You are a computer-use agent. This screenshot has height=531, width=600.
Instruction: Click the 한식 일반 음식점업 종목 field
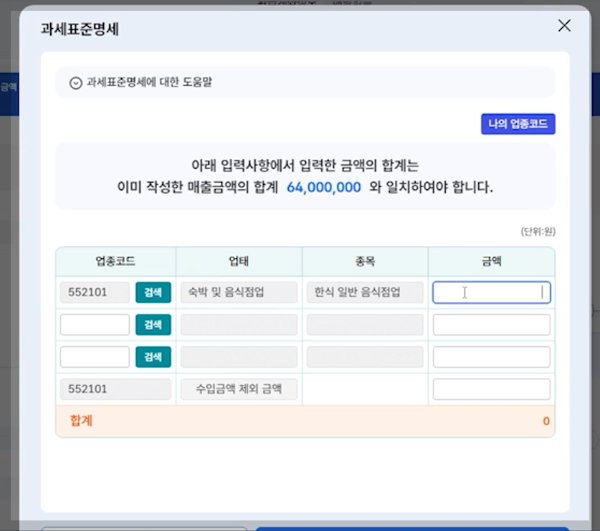(x=365, y=293)
